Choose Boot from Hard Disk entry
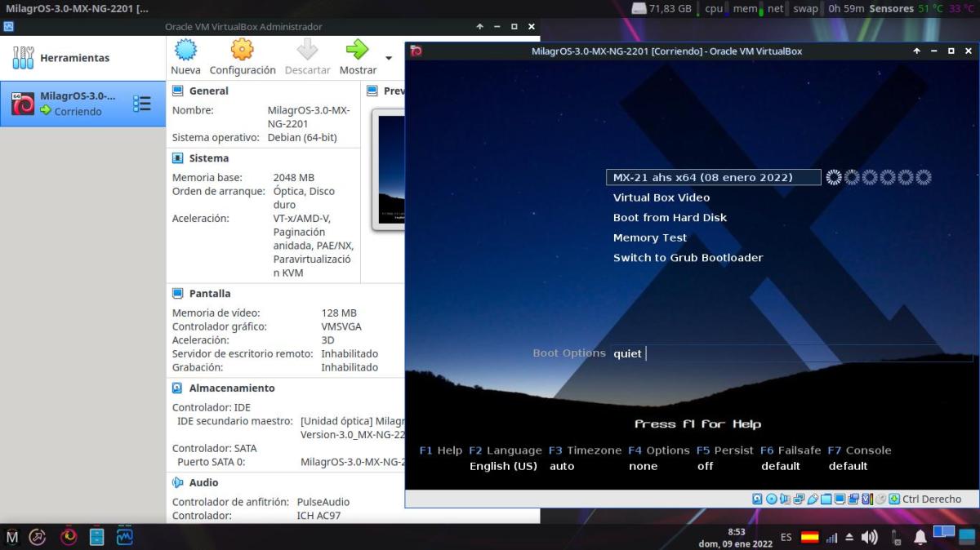This screenshot has width=980, height=550. 670,218
